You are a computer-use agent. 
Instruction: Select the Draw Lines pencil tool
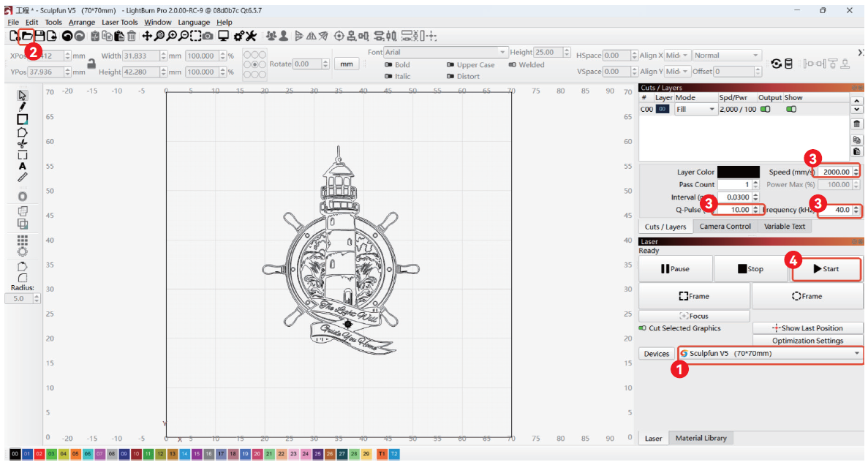click(23, 107)
